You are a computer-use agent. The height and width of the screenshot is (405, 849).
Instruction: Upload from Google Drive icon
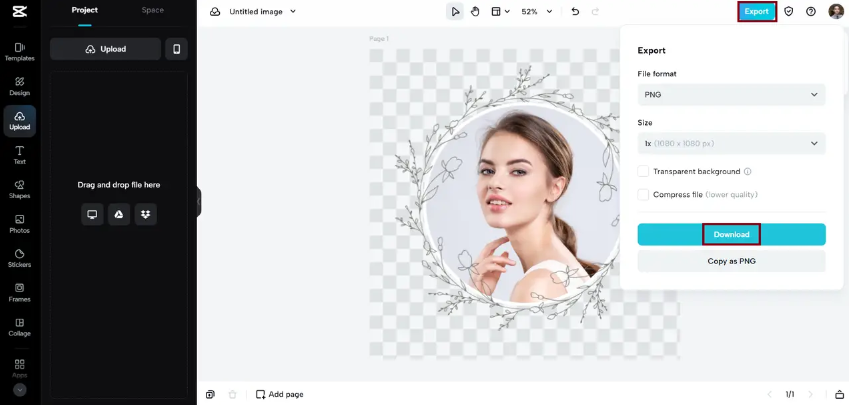click(x=119, y=214)
